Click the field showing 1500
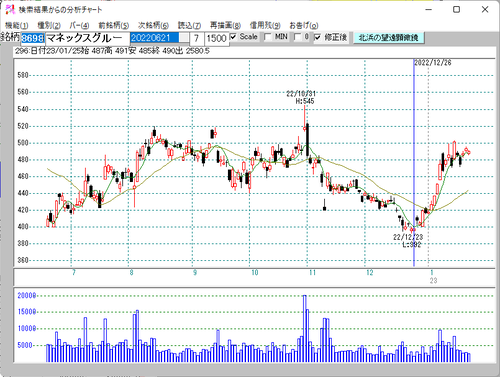 [217, 38]
